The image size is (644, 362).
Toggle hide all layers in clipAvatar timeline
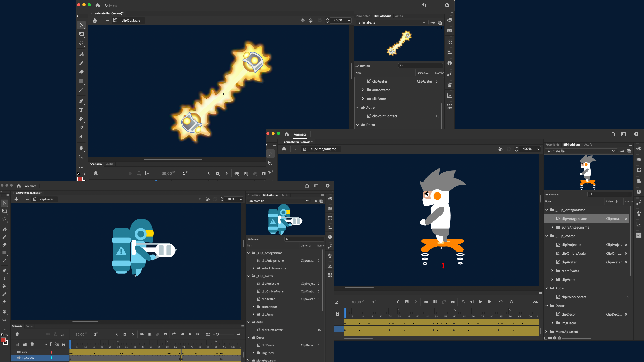[x=57, y=344]
